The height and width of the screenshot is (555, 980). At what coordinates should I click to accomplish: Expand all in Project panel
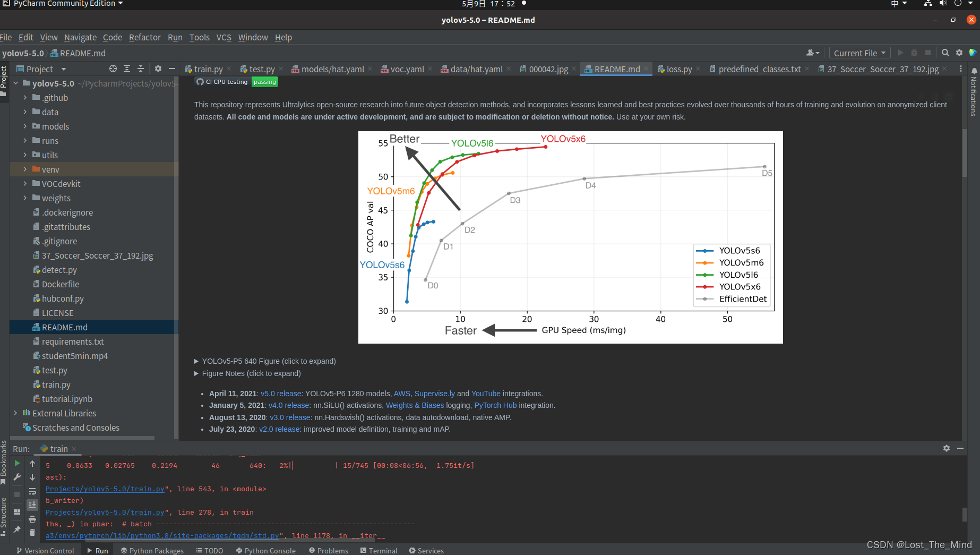pyautogui.click(x=127, y=69)
